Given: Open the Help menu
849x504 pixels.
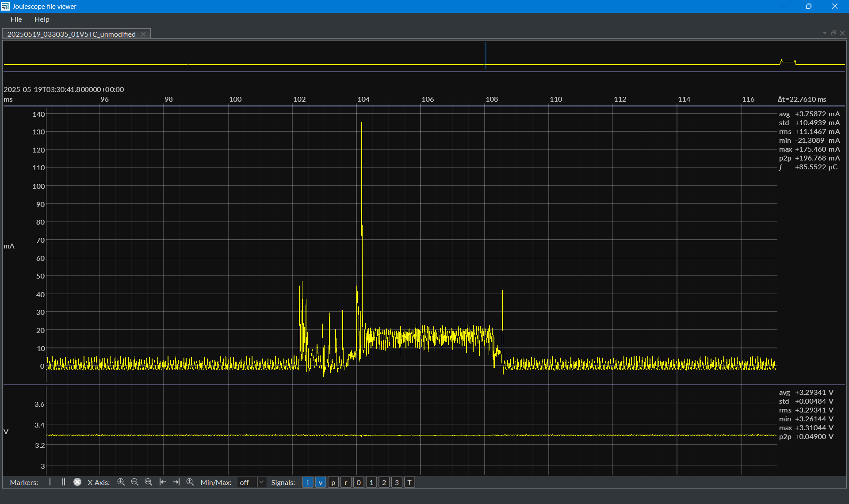Looking at the screenshot, I should click(x=42, y=19).
